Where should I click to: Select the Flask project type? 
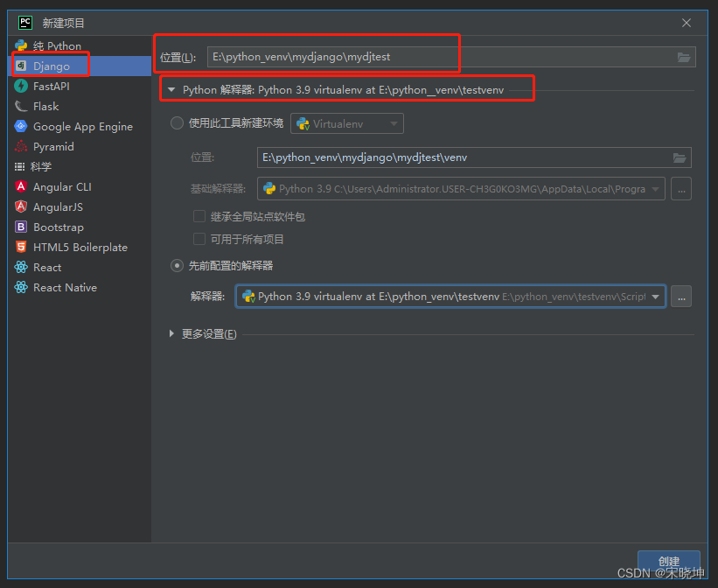80,107
